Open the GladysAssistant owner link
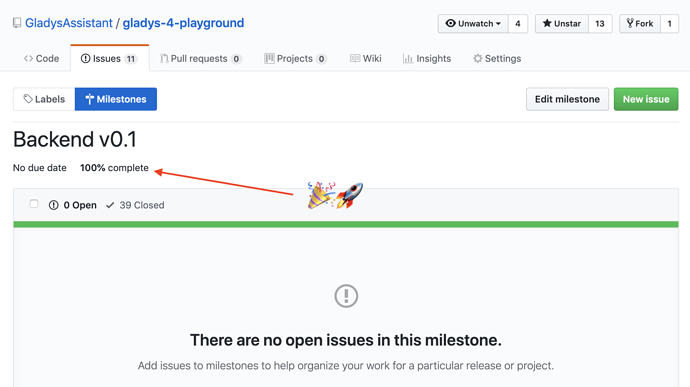 pos(69,23)
